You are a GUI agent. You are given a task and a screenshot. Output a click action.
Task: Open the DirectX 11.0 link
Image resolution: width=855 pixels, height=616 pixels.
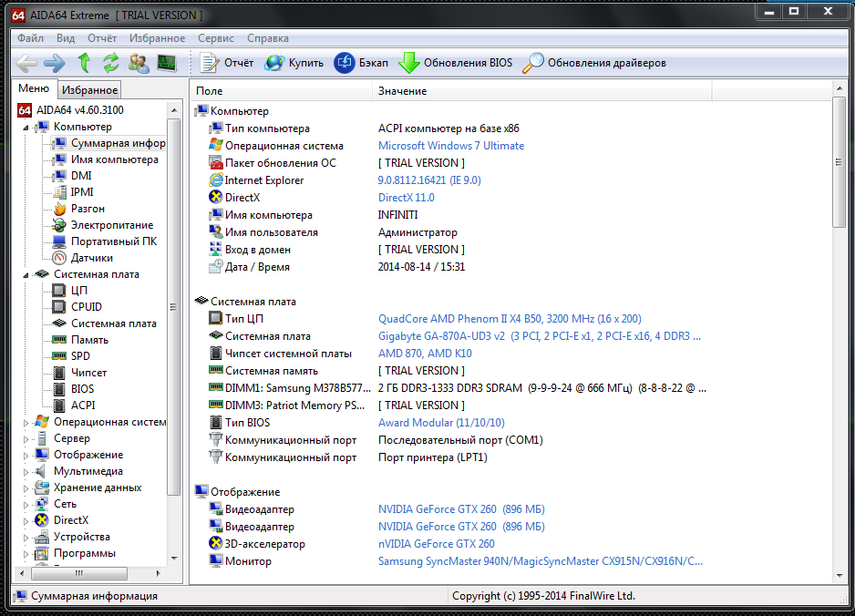(407, 198)
